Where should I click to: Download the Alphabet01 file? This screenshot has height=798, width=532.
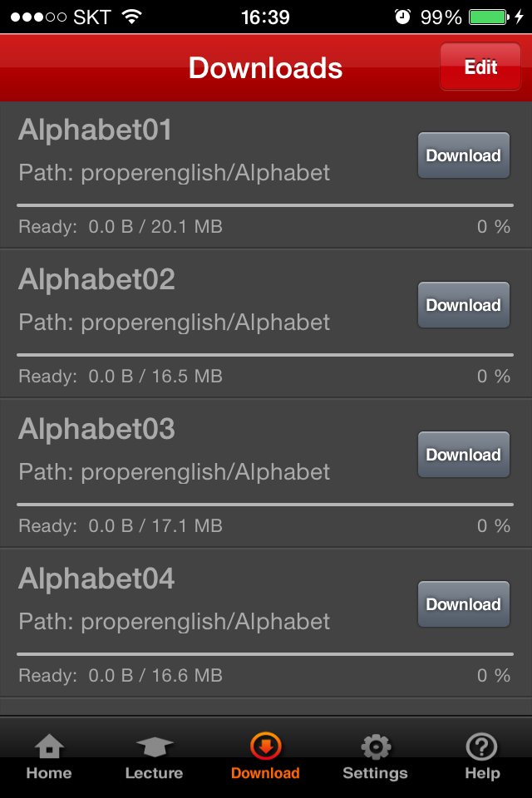tap(463, 155)
